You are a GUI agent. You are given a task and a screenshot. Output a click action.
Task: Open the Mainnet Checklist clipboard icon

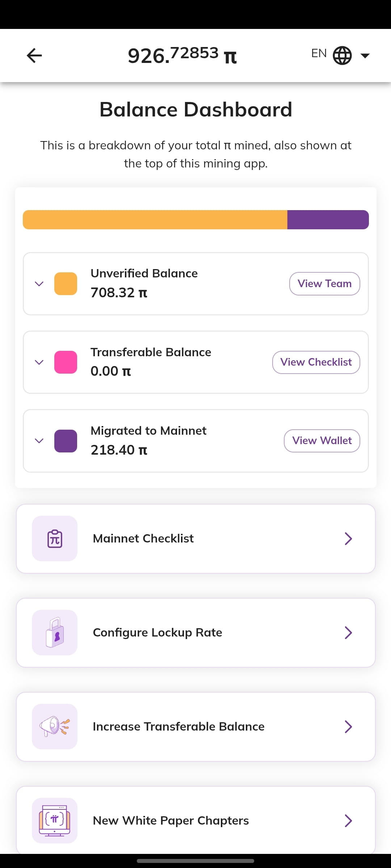[x=55, y=539]
